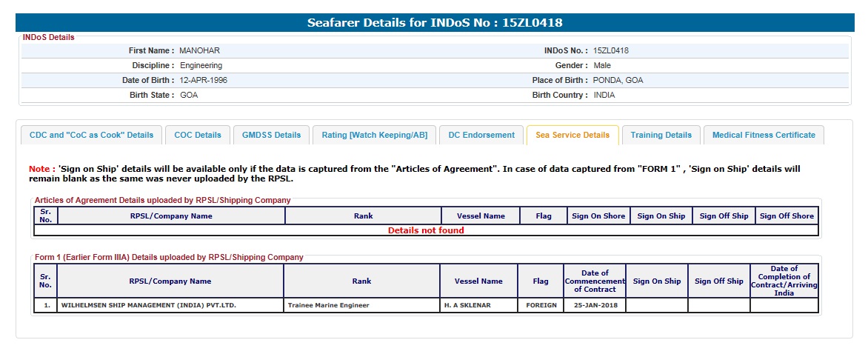Image resolution: width=868 pixels, height=357 pixels.
Task: Click the First Name value MANOHAR
Action: 200,51
